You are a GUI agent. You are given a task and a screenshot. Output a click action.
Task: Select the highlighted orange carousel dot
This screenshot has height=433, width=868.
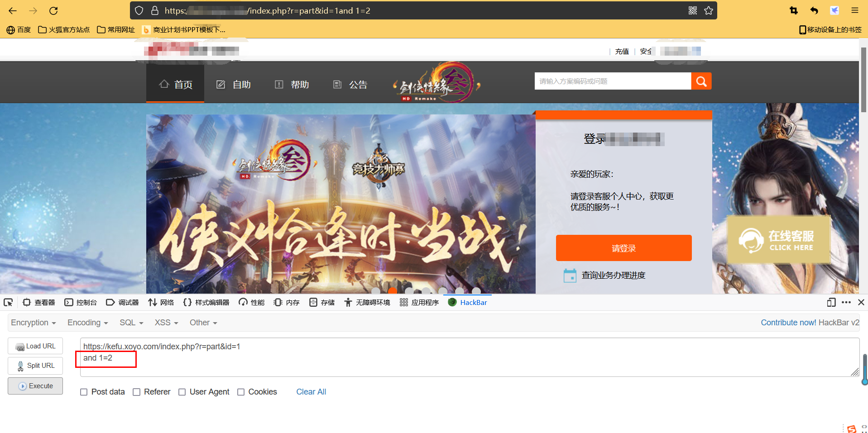click(x=393, y=291)
